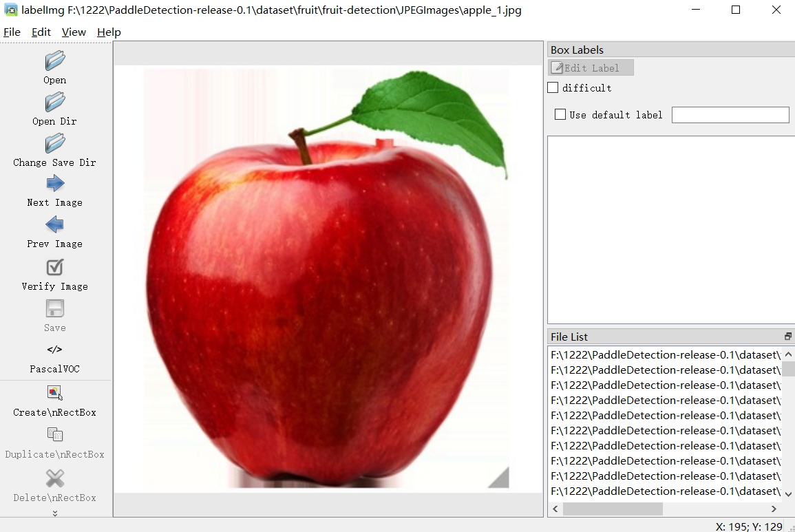Open a directory with Open Dir
Screen dimensions: 795x532
point(55,102)
